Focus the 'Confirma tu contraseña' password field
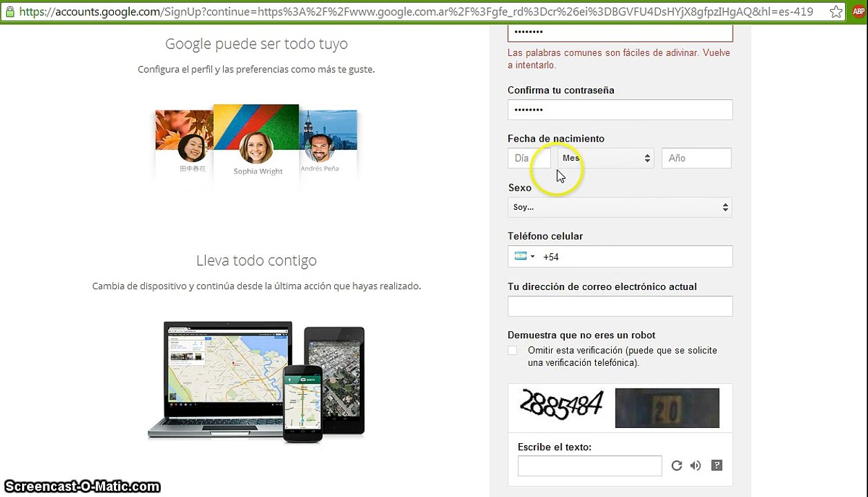 pos(620,110)
